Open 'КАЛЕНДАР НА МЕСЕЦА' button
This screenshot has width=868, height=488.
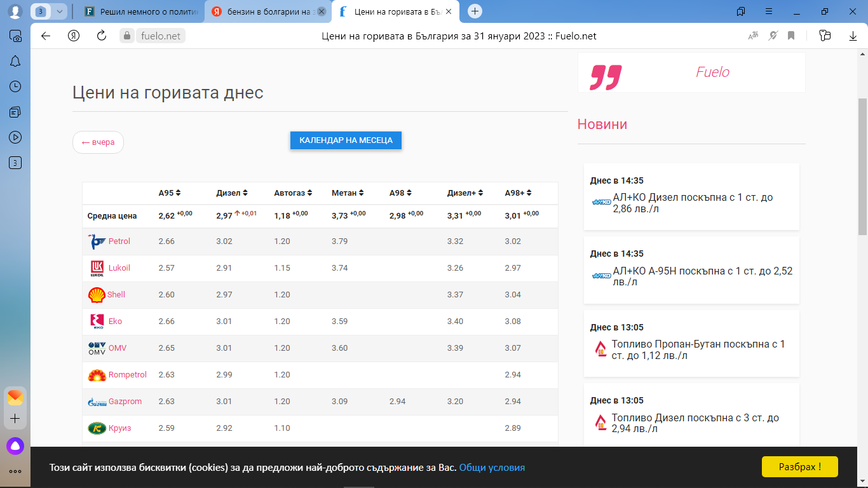tap(346, 140)
